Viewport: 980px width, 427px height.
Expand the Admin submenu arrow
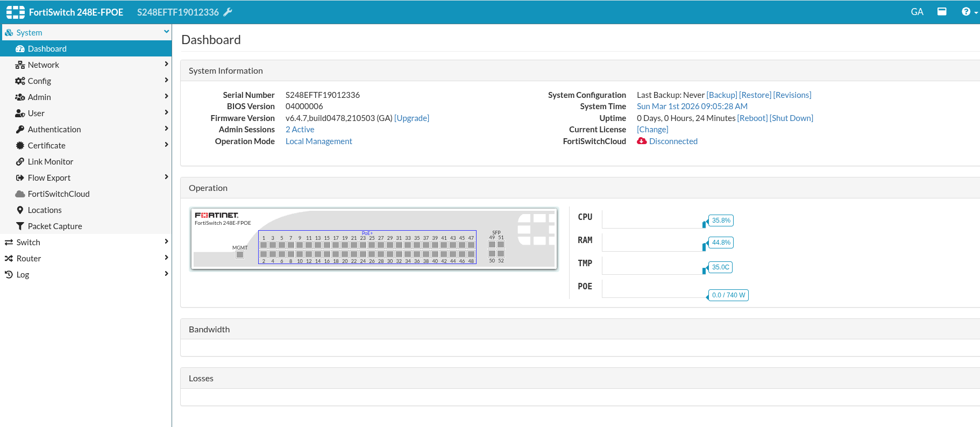166,96
